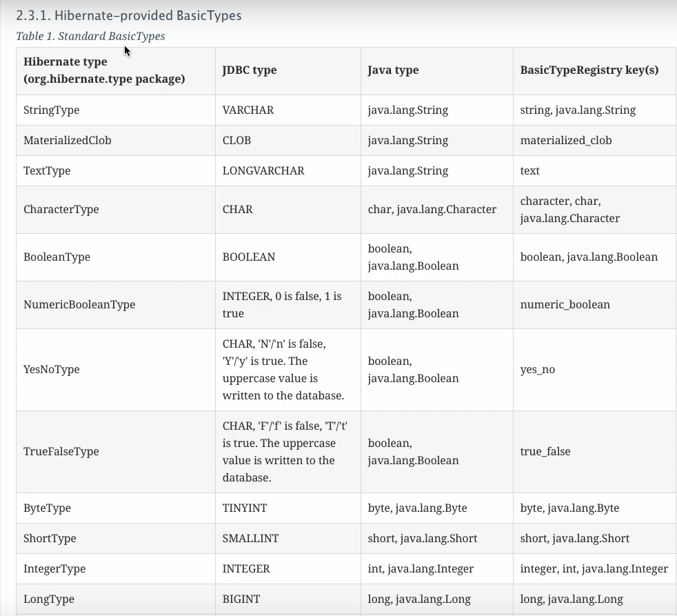Click 'boolean, java.lang.Boolean' registry key cell
This screenshot has width=677, height=616.
[594, 257]
